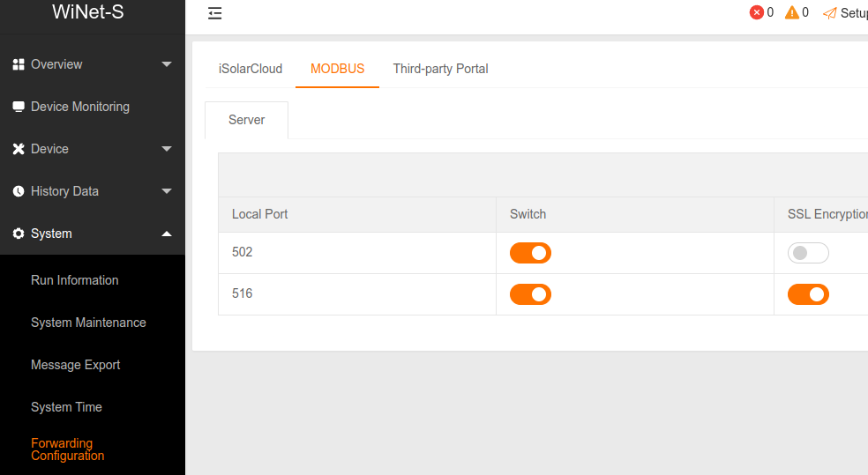Click the orange warning triangle icon
868x475 pixels.
792,12
